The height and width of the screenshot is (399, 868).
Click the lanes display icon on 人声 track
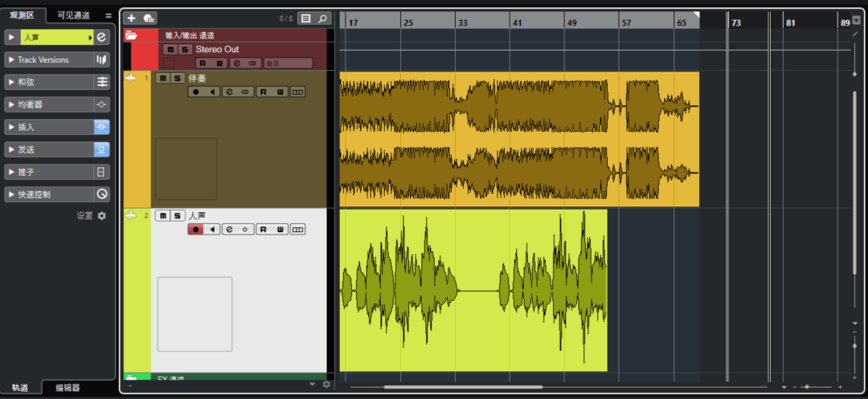(298, 230)
